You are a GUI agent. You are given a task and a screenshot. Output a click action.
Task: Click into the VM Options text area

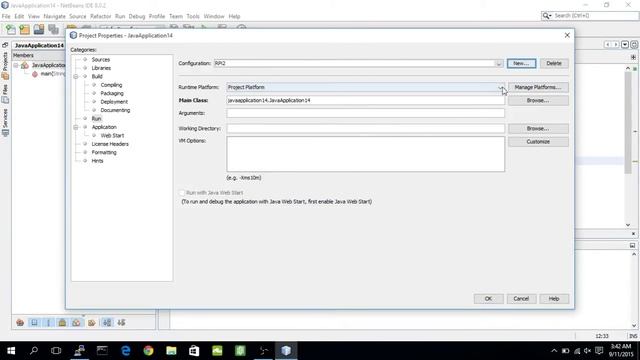366,154
